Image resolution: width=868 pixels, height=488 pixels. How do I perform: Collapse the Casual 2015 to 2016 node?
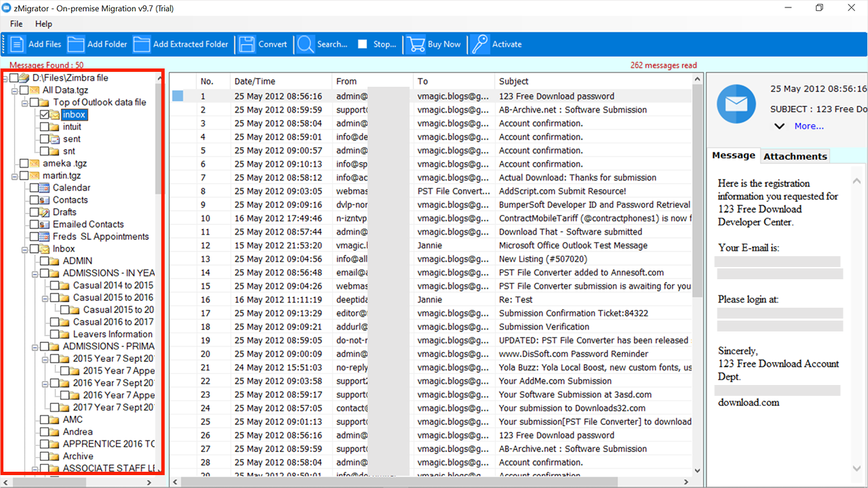45,298
